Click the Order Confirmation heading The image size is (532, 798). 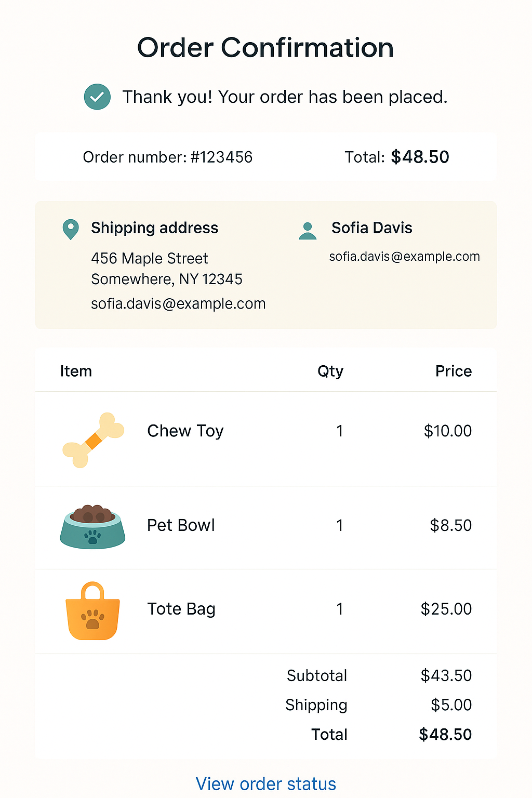265,48
